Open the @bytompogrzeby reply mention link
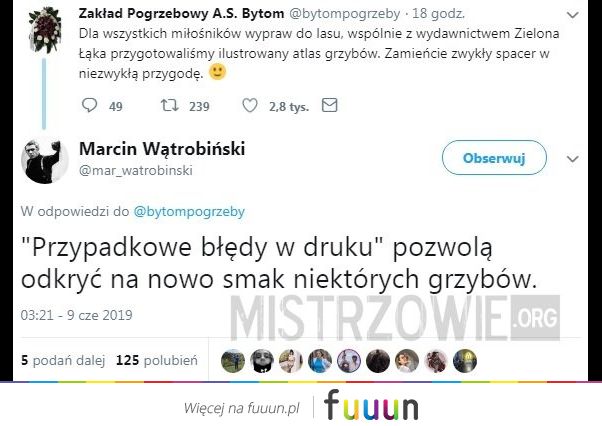Viewport: 602px width, 426px height. [189, 211]
